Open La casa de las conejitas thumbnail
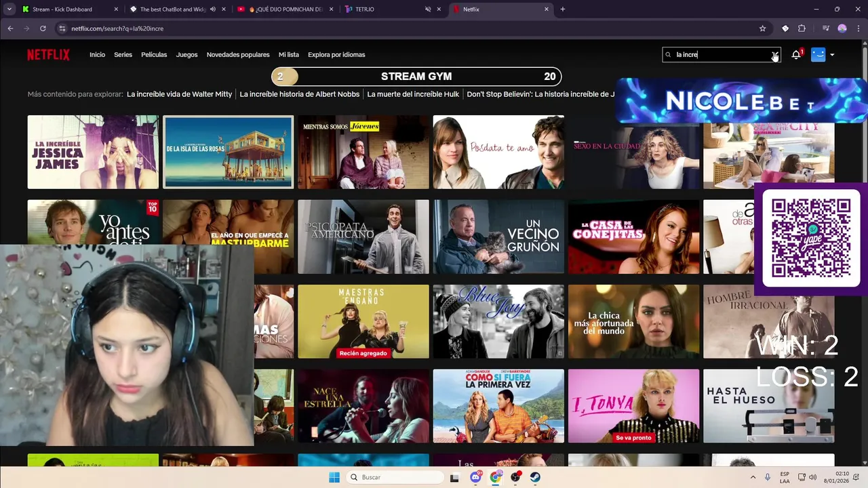Image resolution: width=868 pixels, height=488 pixels. pyautogui.click(x=633, y=237)
